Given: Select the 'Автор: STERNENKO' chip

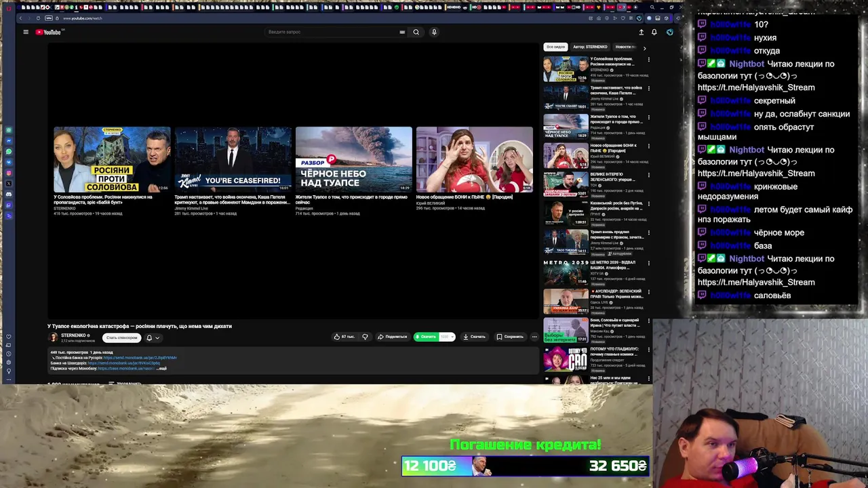Looking at the screenshot, I should point(590,47).
